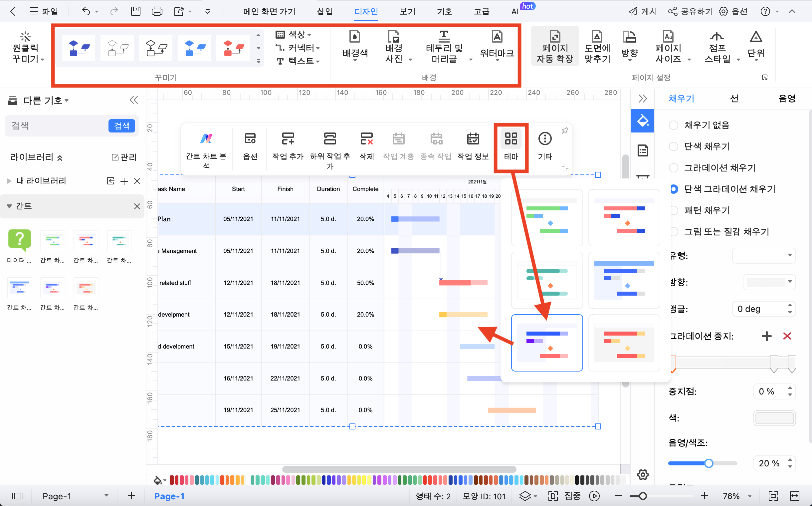Screen dimensions: 812x506
Task: Collapse the left symbol panel with double chevron
Action: pyautogui.click(x=134, y=100)
